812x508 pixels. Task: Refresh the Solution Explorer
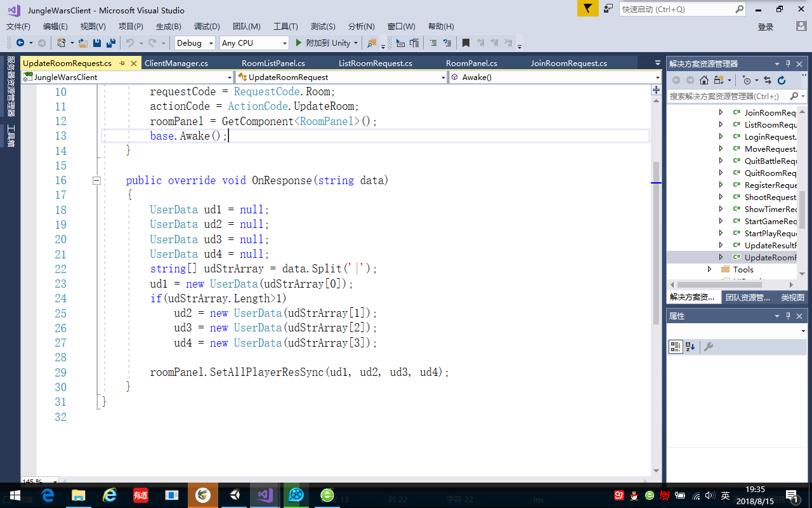(782, 80)
